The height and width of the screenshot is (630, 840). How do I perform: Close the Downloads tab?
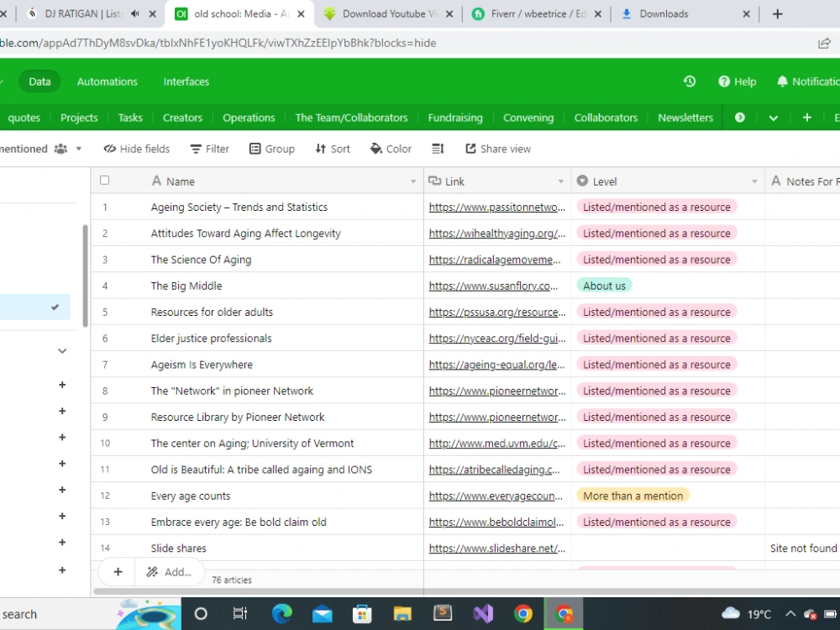tap(746, 14)
